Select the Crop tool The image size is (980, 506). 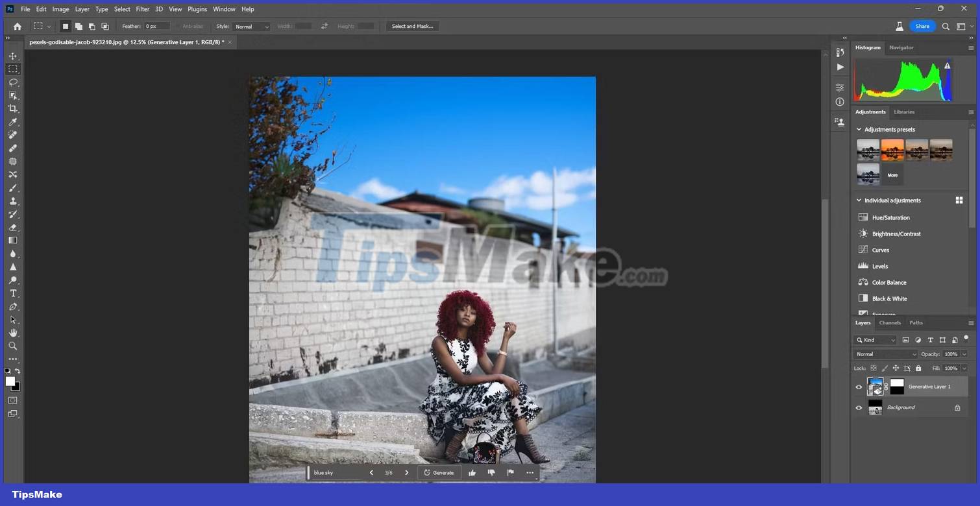tap(13, 108)
